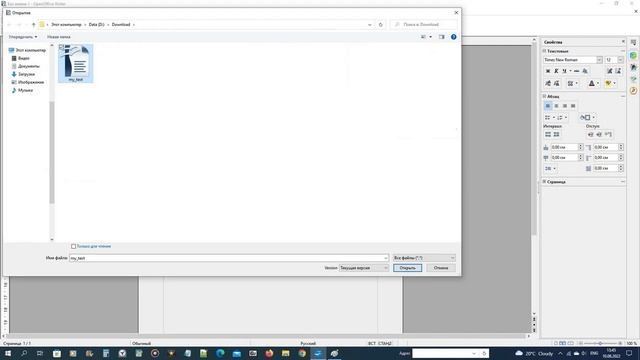The image size is (640, 360).
Task: Open Windows Start menu
Action: (8, 353)
